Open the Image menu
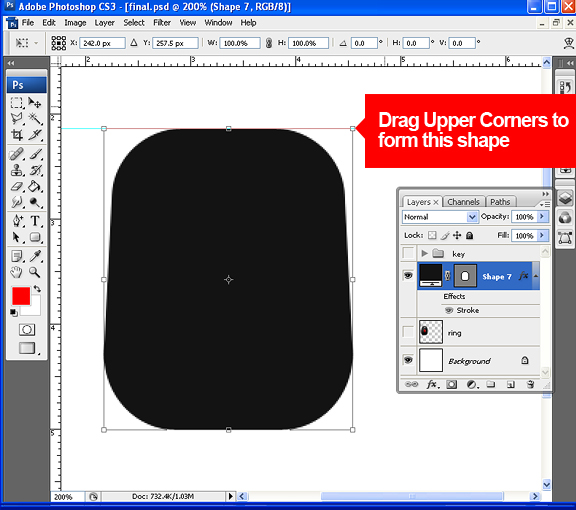 75,23
